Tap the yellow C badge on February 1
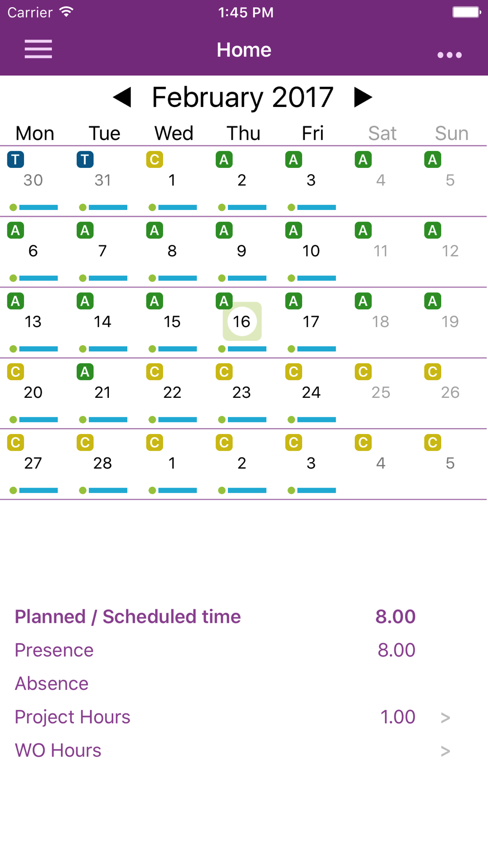Screen dimensions: 488x868 pos(155,160)
